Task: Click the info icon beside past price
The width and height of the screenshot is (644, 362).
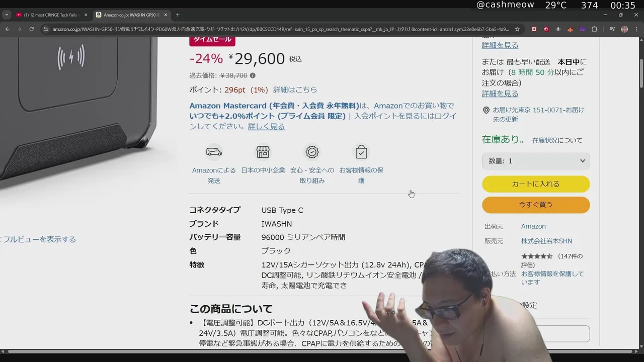Action: pyautogui.click(x=253, y=75)
